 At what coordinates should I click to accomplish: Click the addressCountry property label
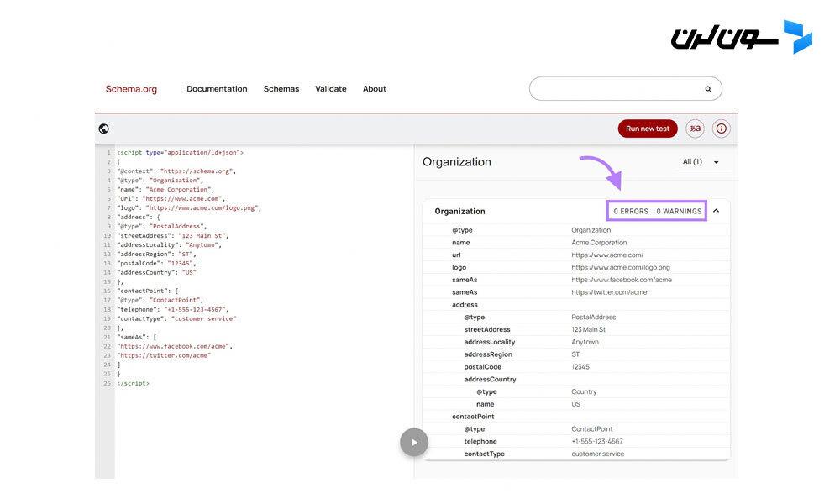pos(491,379)
